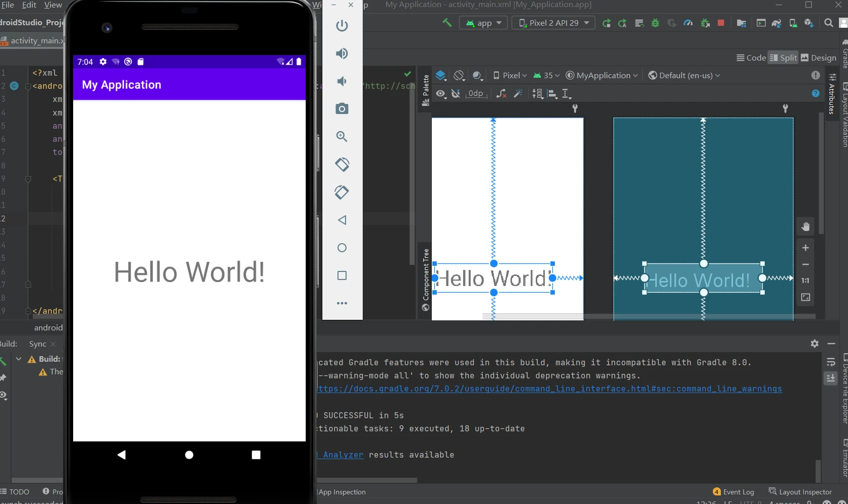Image resolution: width=848 pixels, height=504 pixels.
Task: Click the Stop app red square icon
Action: click(x=721, y=23)
